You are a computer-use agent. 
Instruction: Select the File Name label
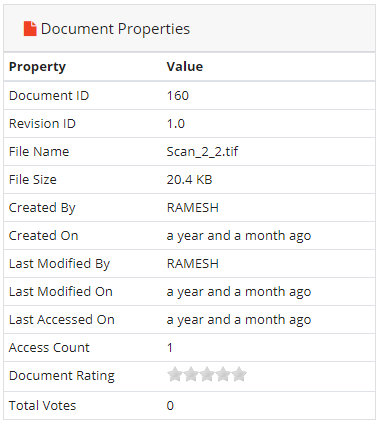point(39,152)
